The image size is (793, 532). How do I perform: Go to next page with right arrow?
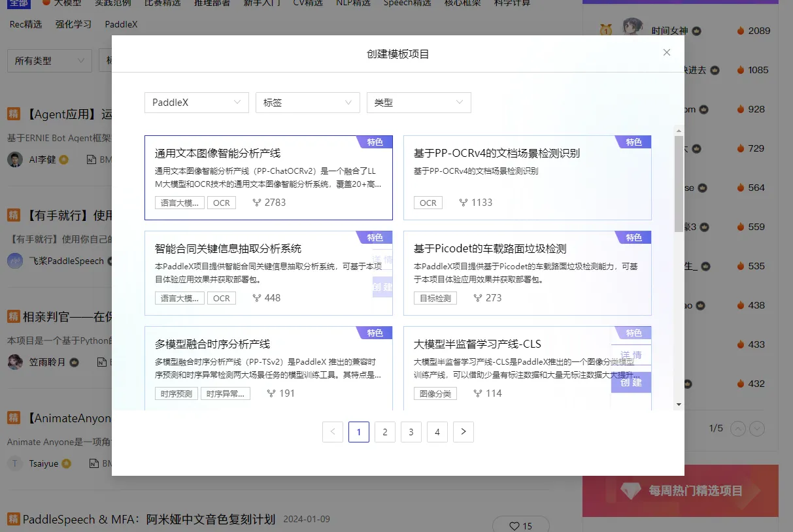(464, 432)
